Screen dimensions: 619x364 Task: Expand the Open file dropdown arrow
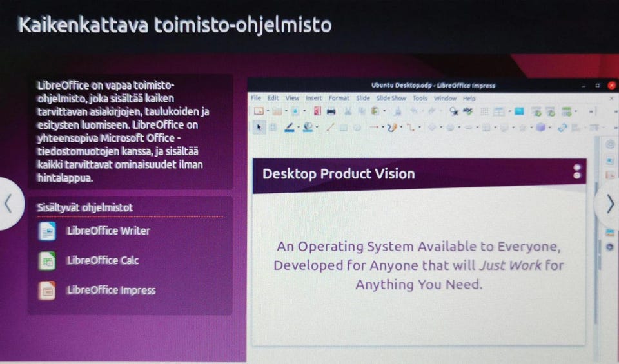click(286, 111)
